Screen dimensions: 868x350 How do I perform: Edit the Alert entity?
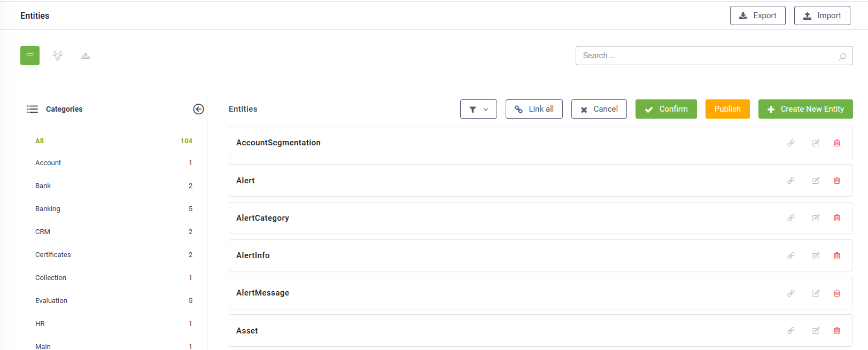[816, 181]
